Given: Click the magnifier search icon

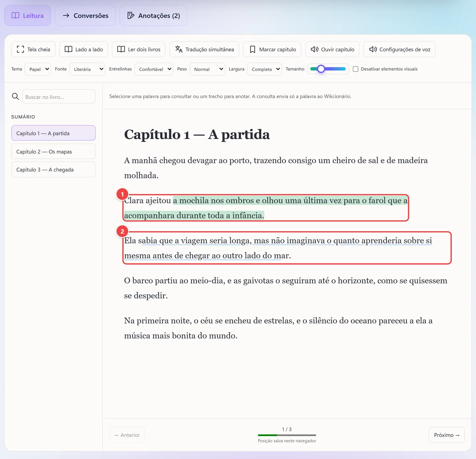Looking at the screenshot, I should coord(15,97).
